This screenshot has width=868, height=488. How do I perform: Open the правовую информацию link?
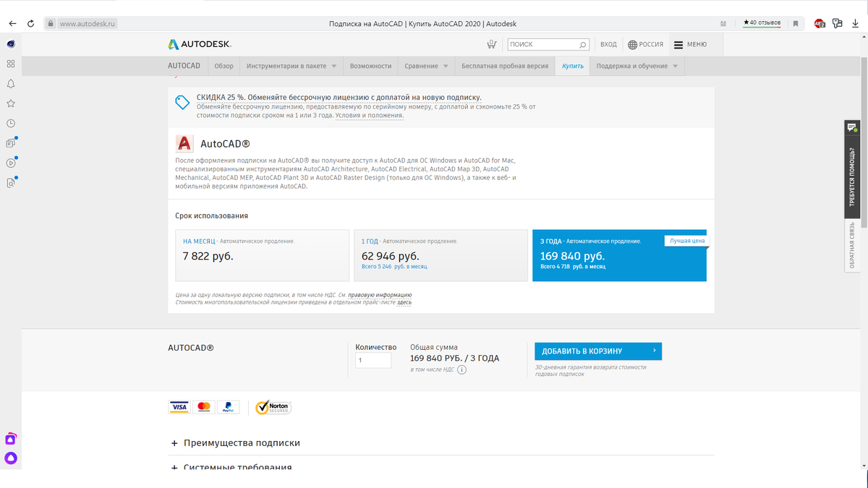380,295
